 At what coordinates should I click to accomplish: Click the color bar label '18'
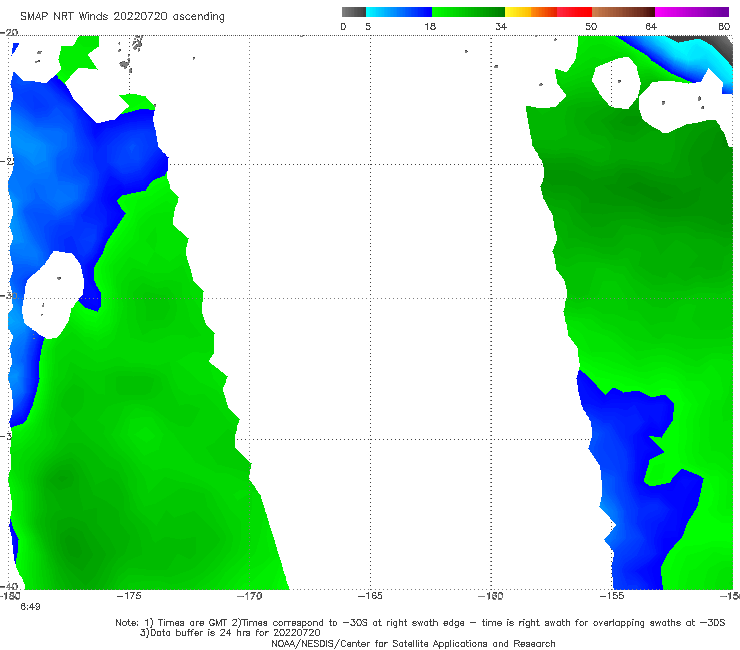430,27
